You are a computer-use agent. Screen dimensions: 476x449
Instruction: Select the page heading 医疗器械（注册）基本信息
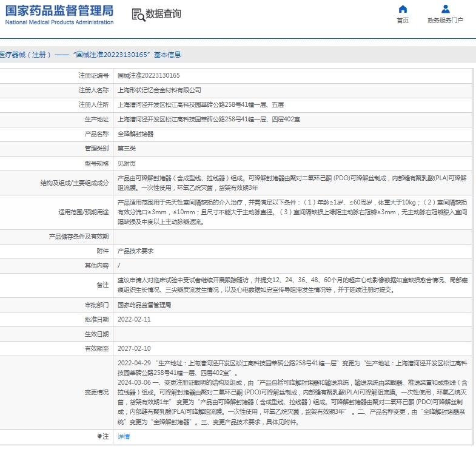coord(90,55)
